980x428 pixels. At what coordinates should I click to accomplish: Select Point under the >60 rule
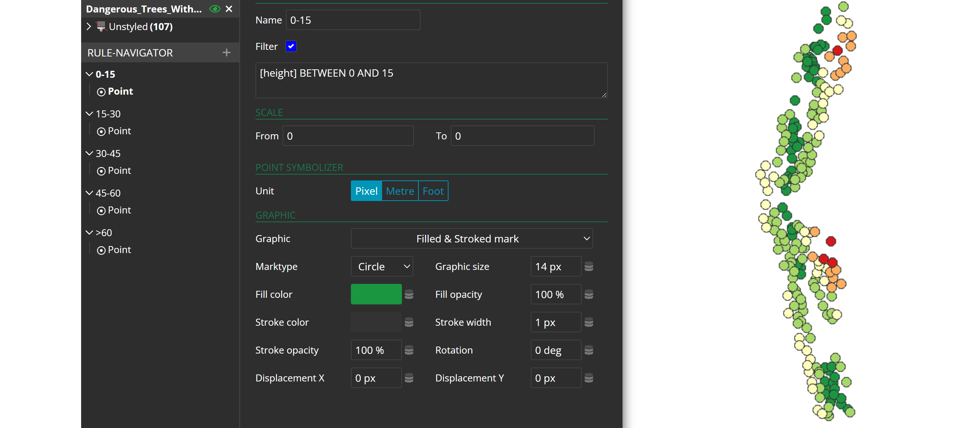click(x=119, y=250)
